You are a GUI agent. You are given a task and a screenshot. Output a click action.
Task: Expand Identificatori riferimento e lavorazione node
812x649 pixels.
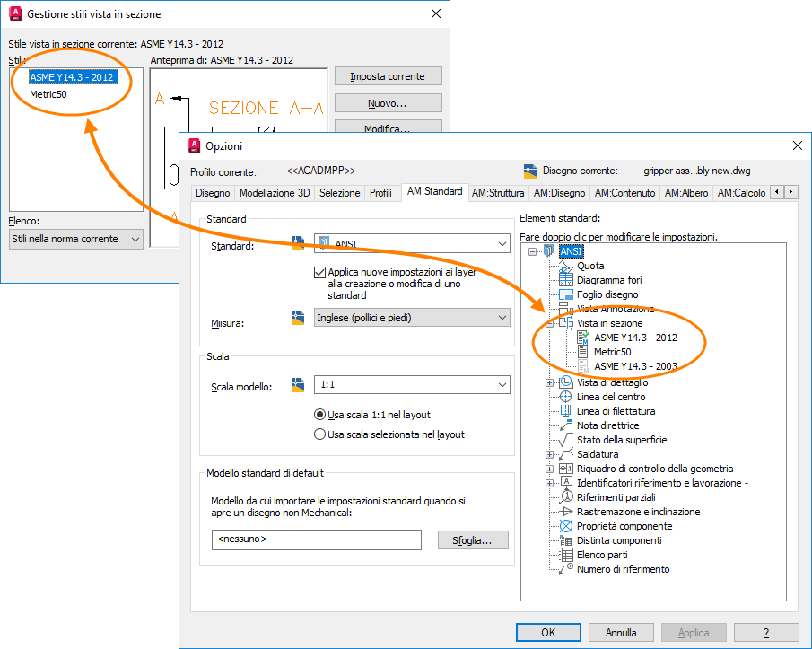[549, 483]
